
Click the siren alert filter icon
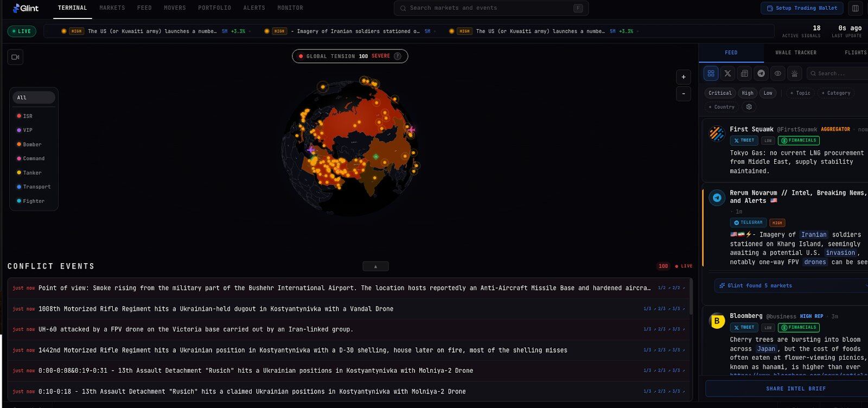click(795, 73)
